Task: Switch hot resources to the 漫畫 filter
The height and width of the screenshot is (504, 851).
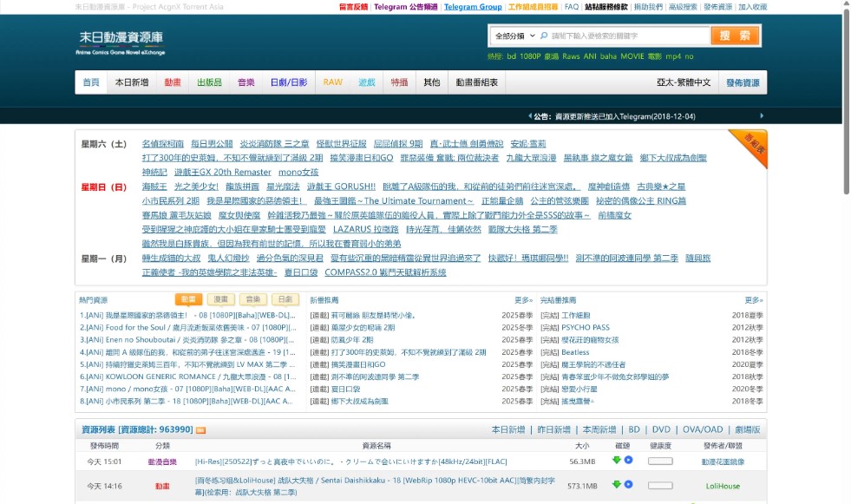Action: 221,299
